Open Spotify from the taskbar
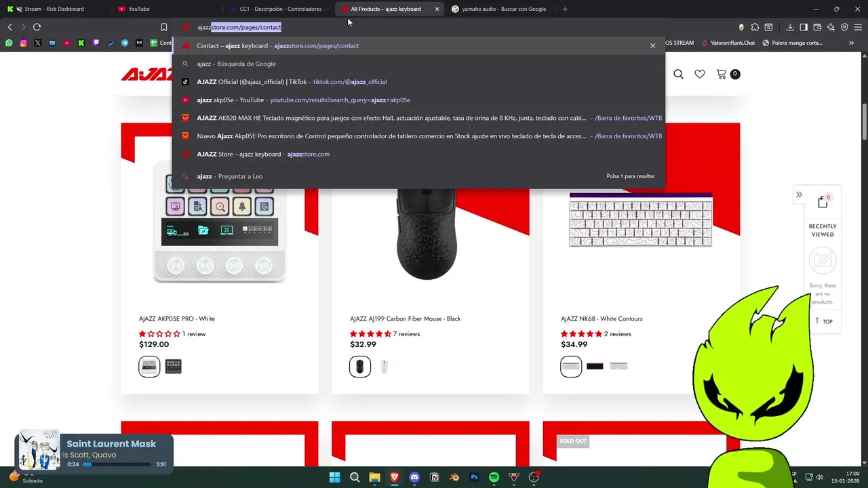Image resolution: width=868 pixels, height=488 pixels. (494, 477)
